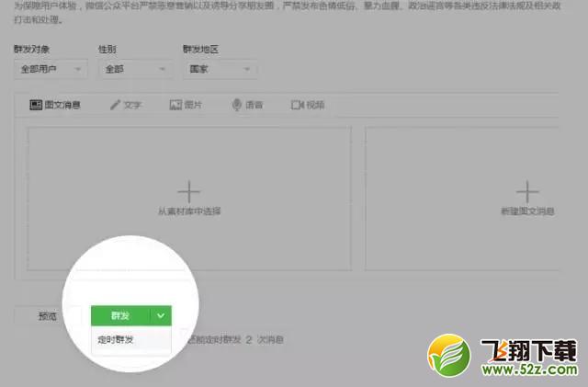Switch to the 图片 tab
The width and height of the screenshot is (588, 387).
(186, 105)
